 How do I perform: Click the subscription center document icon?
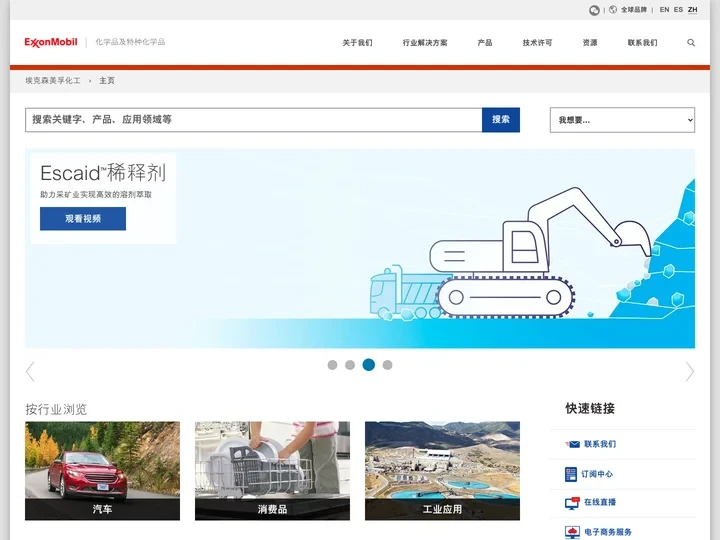click(x=570, y=474)
